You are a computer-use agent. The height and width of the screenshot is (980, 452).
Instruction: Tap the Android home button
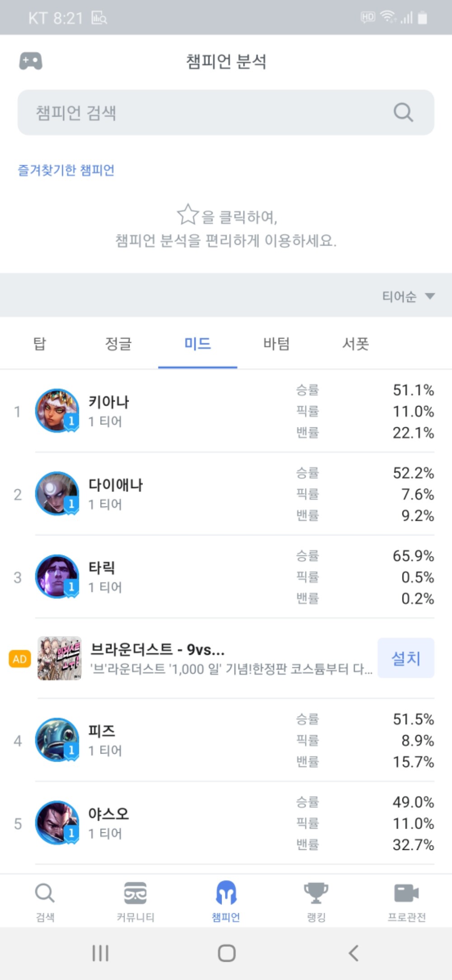[226, 953]
